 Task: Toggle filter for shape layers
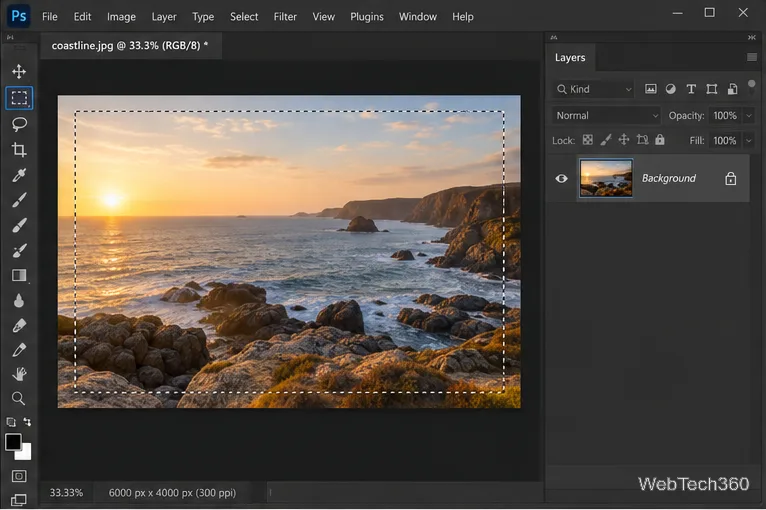click(x=711, y=89)
